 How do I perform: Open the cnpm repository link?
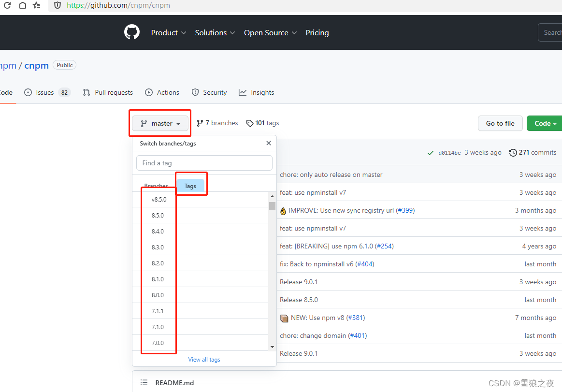(x=37, y=66)
